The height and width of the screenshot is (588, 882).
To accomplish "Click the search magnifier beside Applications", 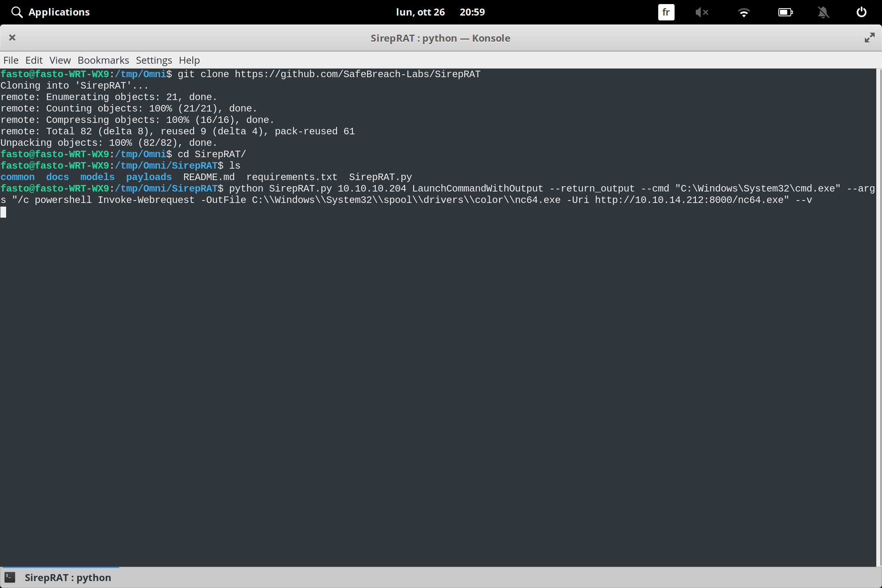I will pos(17,12).
